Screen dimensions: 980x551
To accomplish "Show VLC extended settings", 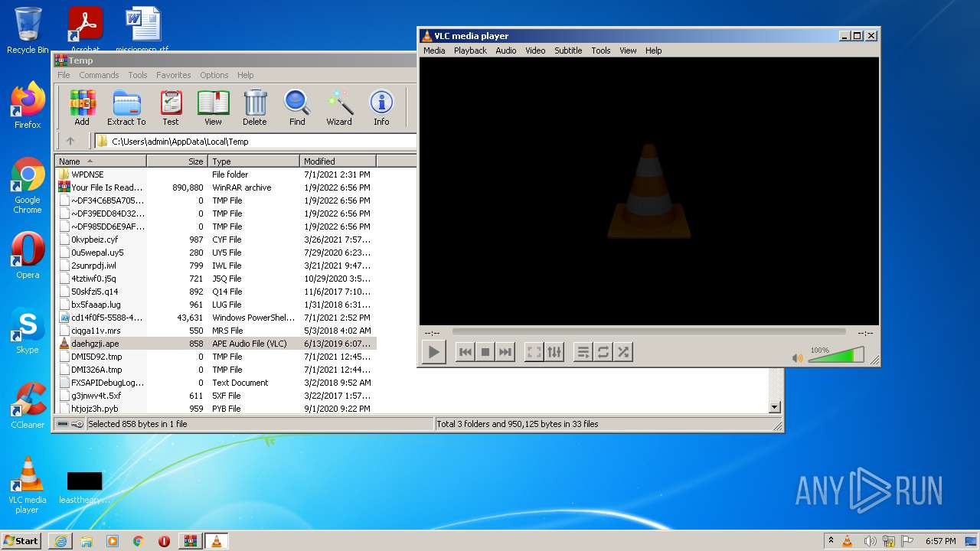I will click(554, 352).
